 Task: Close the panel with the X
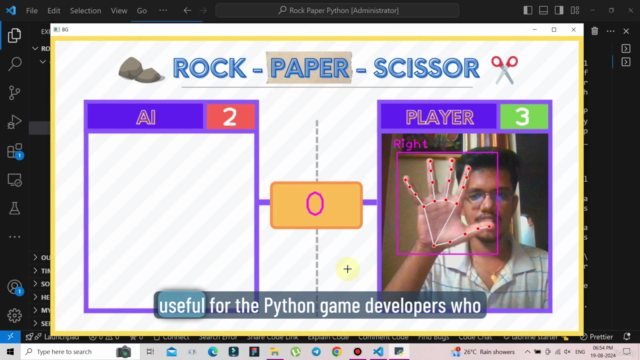(x=626, y=31)
